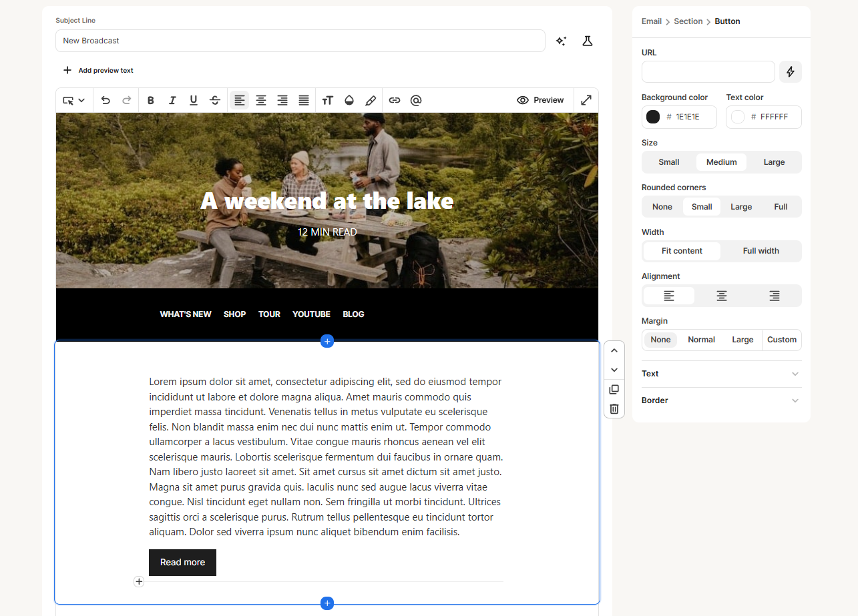This screenshot has width=858, height=616.
Task: Open the link insertion tool
Action: [394, 100]
